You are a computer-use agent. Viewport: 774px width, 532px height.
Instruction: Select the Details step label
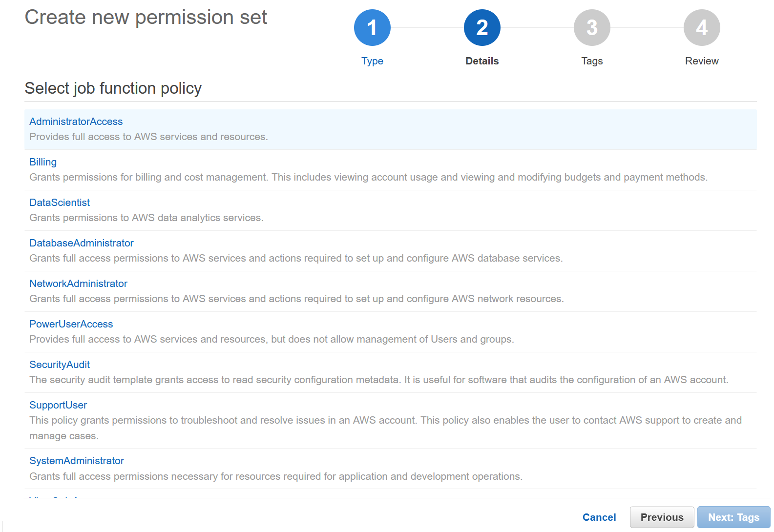click(482, 61)
